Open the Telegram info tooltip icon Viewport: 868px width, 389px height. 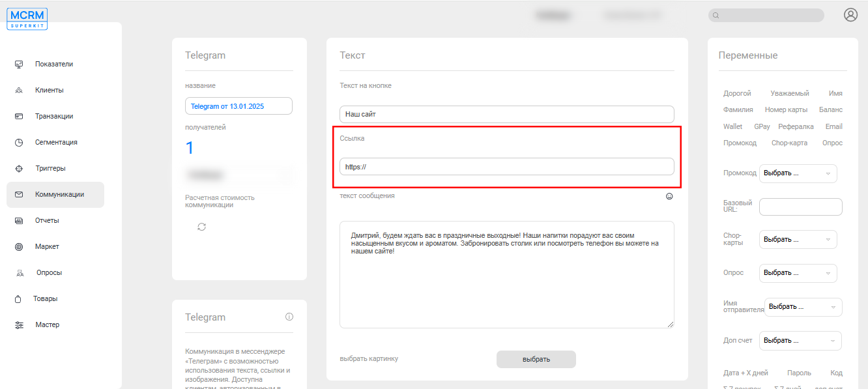click(x=289, y=317)
